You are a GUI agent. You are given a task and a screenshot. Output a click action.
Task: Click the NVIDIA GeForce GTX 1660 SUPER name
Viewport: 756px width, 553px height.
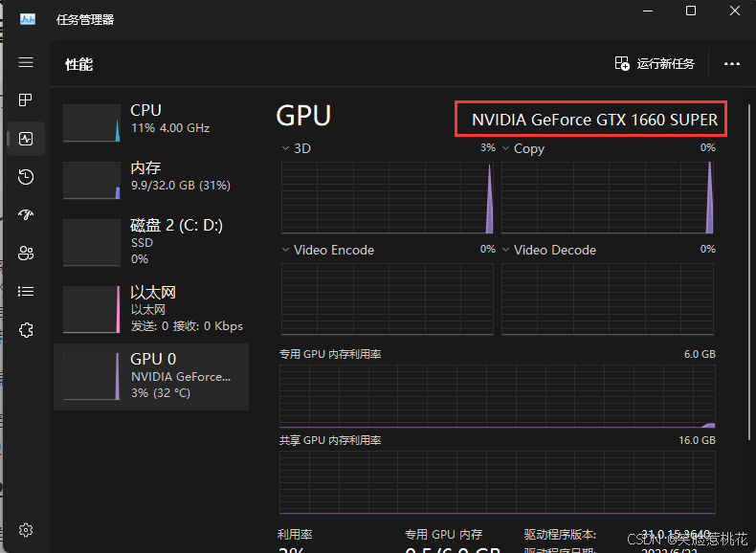[x=594, y=120]
